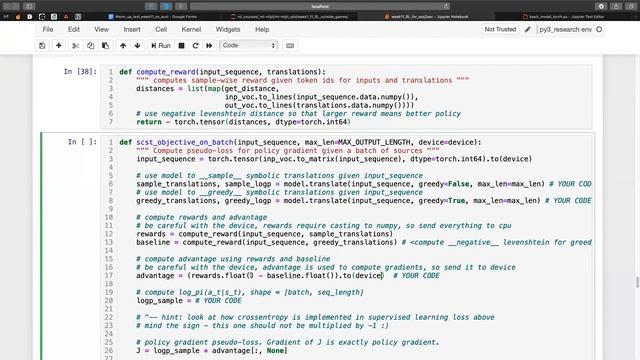Cut selected cells with scissors icon
The height and width of the screenshot is (360, 640).
pyautogui.click(x=76, y=46)
